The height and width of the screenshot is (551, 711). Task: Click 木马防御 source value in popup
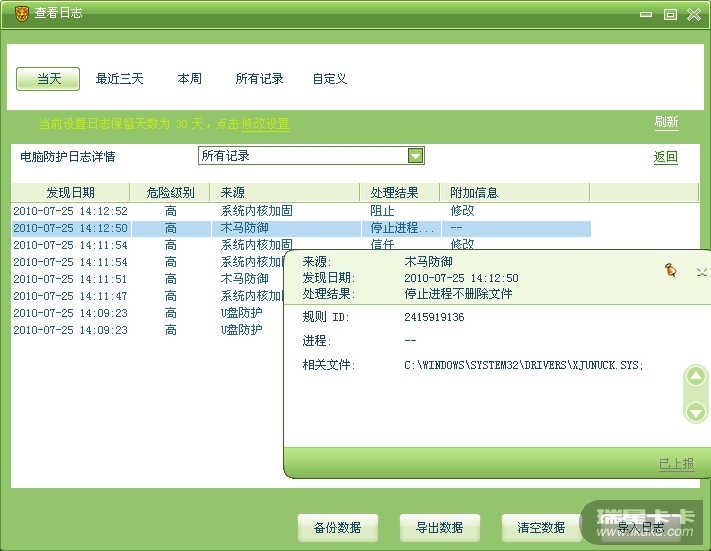pyautogui.click(x=428, y=262)
